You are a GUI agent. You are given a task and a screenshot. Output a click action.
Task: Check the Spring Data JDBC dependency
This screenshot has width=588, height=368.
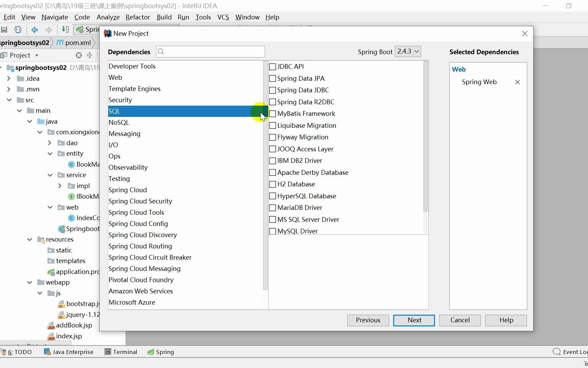[272, 90]
